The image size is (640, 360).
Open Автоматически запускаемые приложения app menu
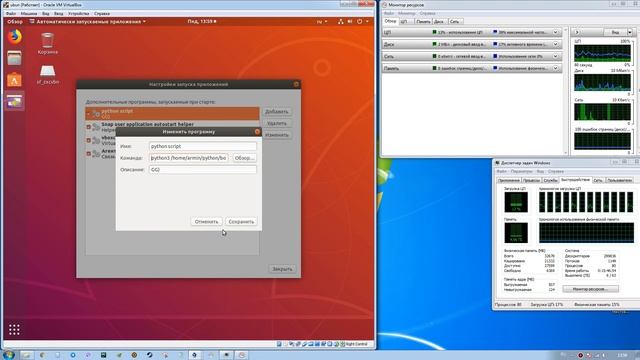(88, 22)
